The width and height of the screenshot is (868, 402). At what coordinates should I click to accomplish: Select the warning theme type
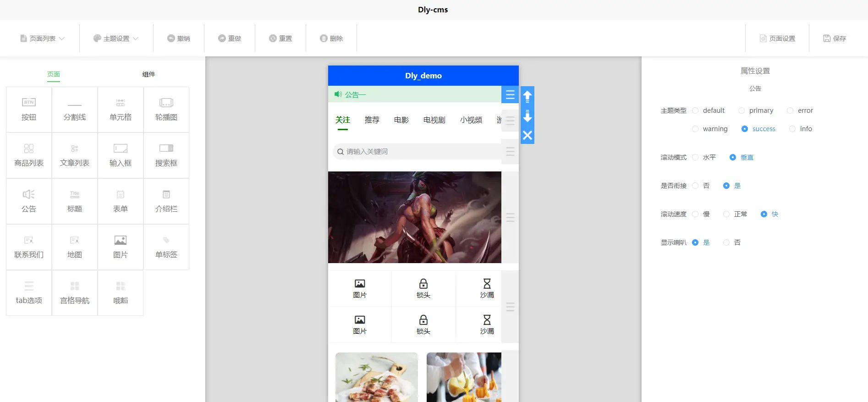tap(710, 129)
